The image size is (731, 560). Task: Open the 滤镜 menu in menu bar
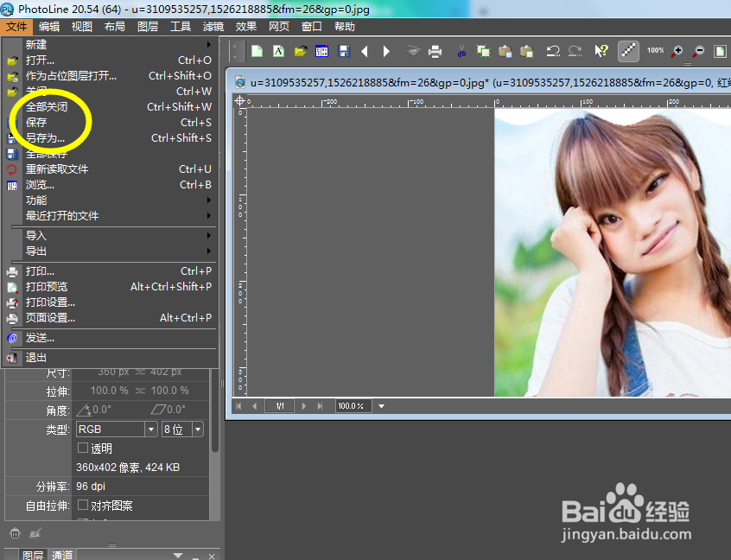[x=213, y=27]
